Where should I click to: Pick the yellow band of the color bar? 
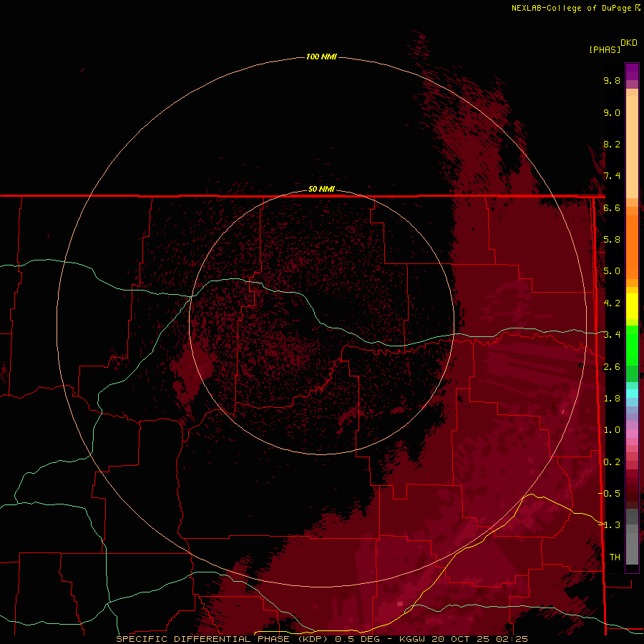tap(632, 306)
